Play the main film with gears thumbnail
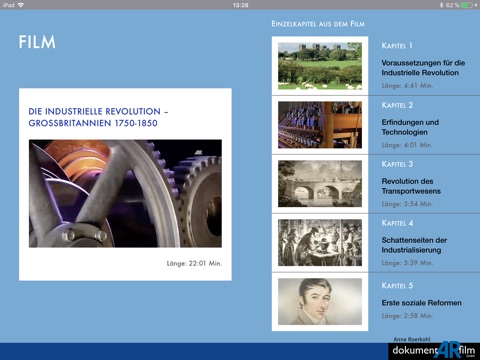480x360 pixels. (x=125, y=193)
